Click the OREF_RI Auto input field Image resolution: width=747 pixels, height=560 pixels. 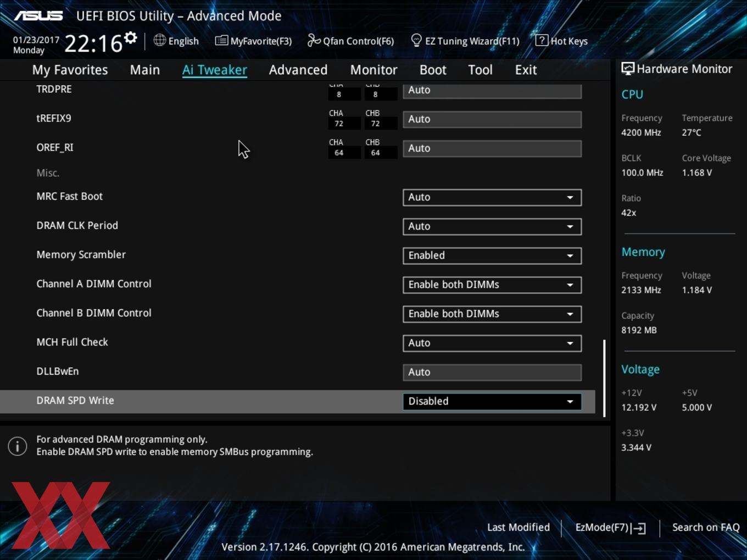492,148
